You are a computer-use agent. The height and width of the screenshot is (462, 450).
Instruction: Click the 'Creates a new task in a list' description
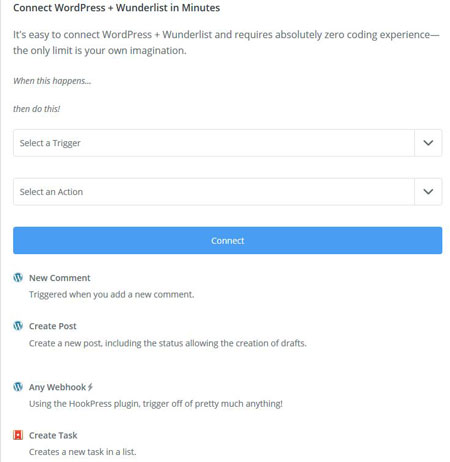pos(82,452)
